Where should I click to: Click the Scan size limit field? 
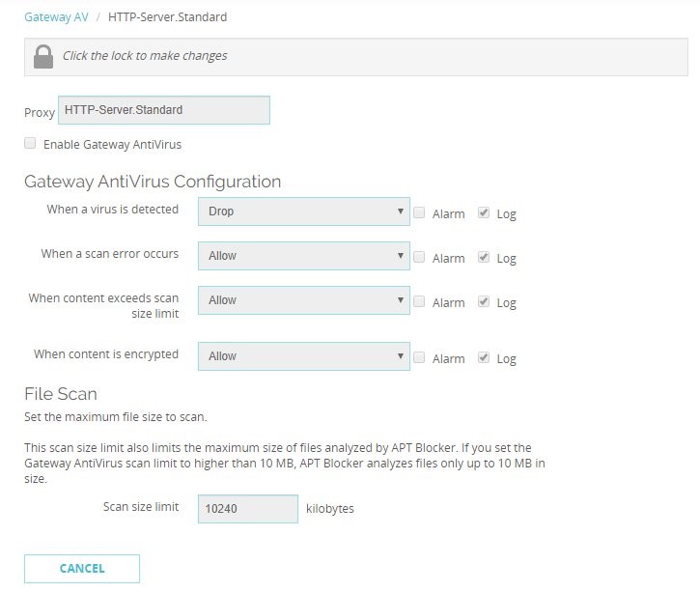pyautogui.click(x=248, y=509)
